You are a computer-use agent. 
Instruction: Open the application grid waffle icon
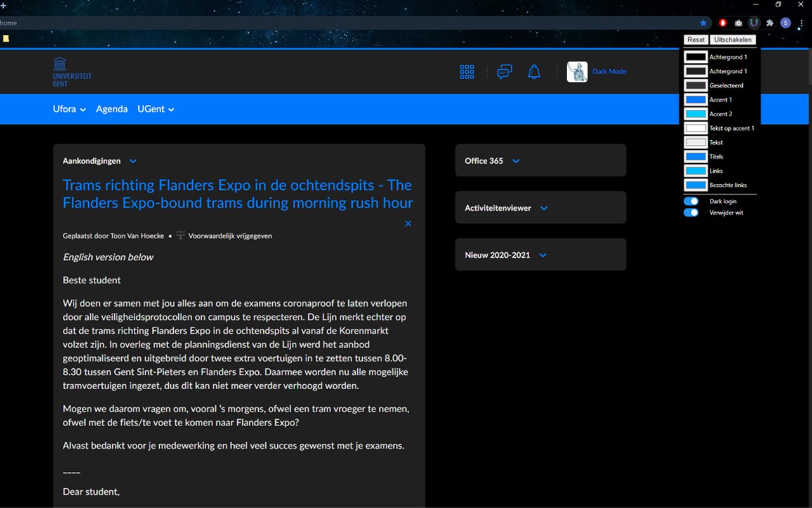[467, 72]
